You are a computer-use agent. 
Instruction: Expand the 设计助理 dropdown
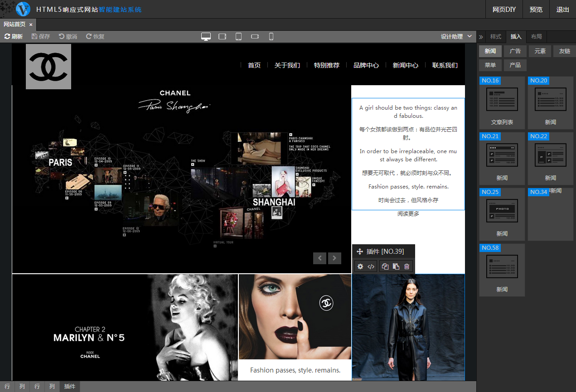coord(456,37)
